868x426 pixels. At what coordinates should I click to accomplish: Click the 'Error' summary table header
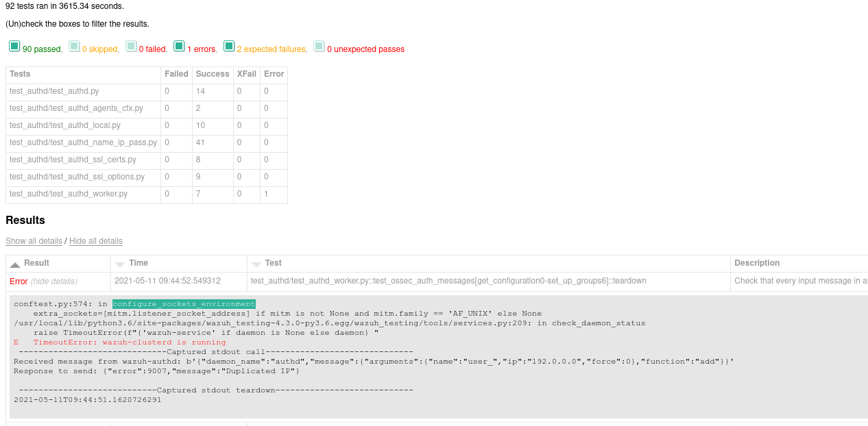coord(274,74)
